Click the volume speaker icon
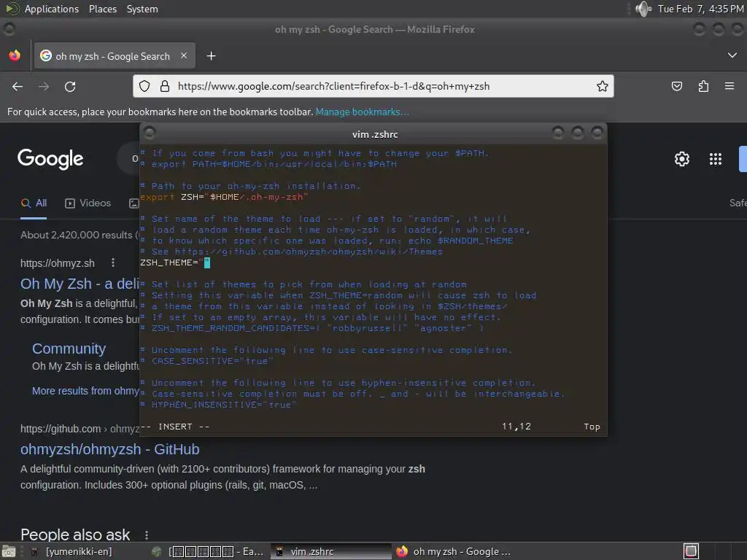Viewport: 747px width, 560px height. (x=643, y=9)
